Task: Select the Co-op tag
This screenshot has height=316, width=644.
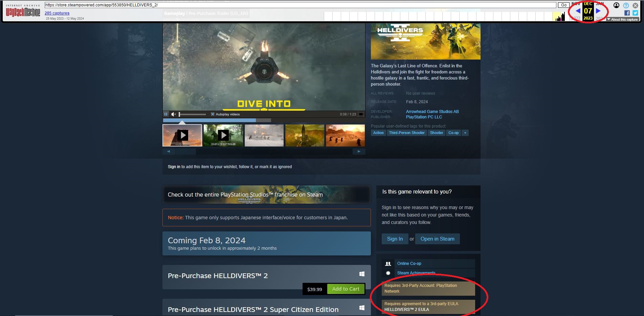Action: [453, 133]
